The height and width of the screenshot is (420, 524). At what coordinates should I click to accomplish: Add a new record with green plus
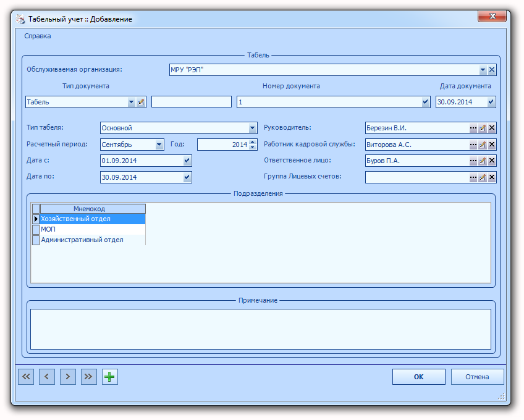pos(109,377)
